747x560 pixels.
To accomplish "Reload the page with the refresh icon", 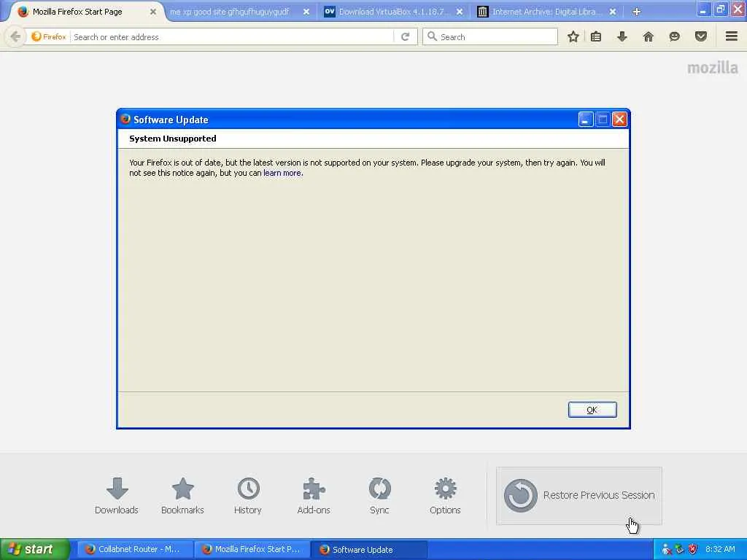I will coord(405,36).
